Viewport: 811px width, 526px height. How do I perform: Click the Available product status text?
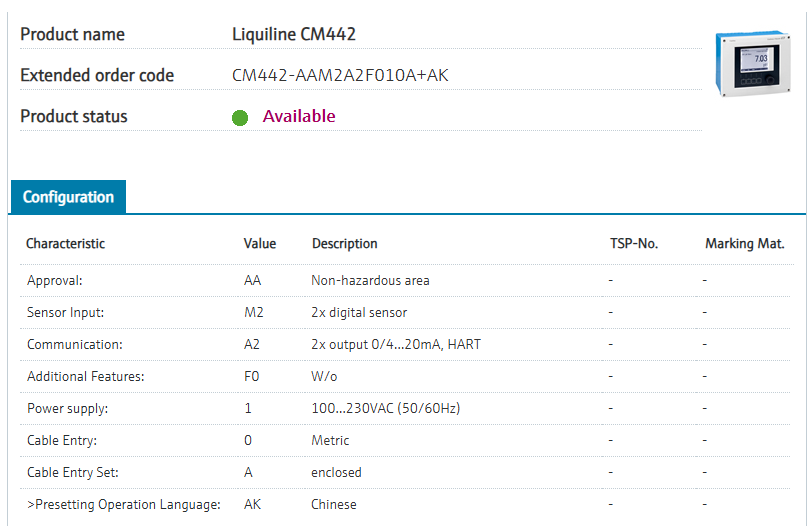299,116
